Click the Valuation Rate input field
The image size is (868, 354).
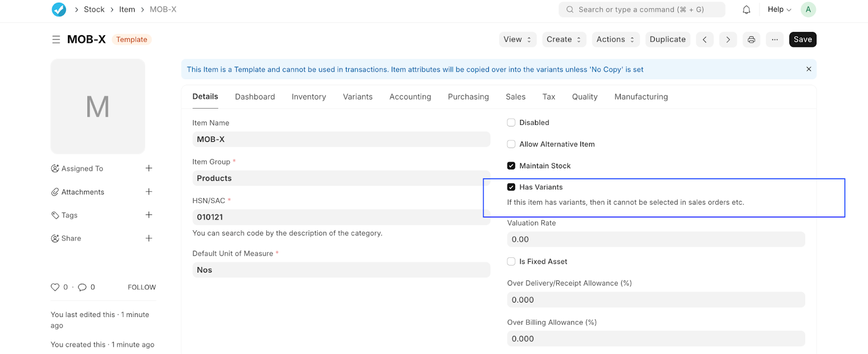point(655,239)
